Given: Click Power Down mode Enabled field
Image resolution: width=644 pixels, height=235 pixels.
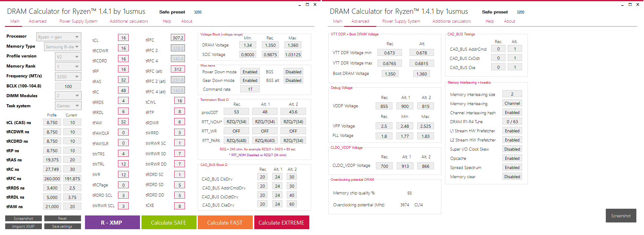Looking at the screenshot, I should point(250,72).
